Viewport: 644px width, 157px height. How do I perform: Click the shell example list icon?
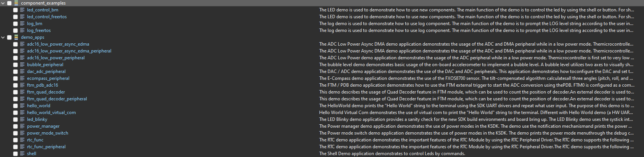pos(22,154)
